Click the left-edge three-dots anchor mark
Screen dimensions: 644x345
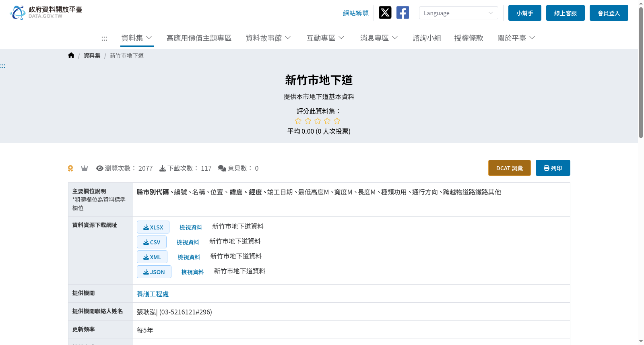[x=3, y=66]
